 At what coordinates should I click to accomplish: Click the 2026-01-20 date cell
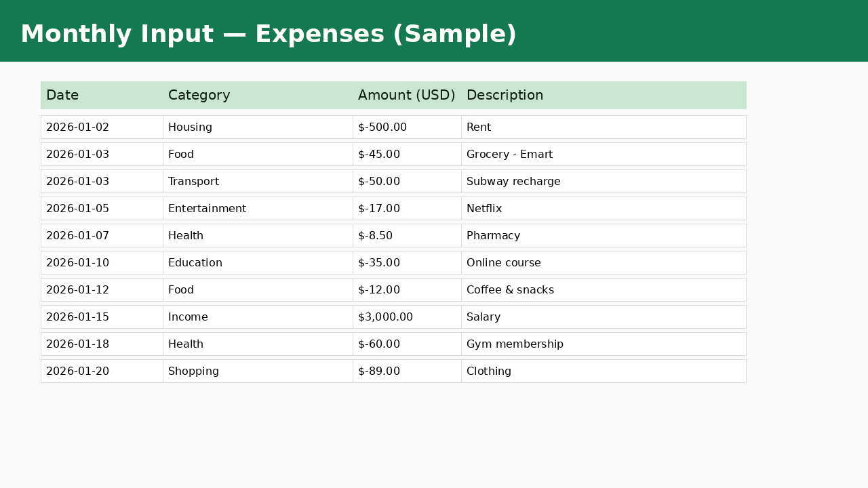pos(77,371)
